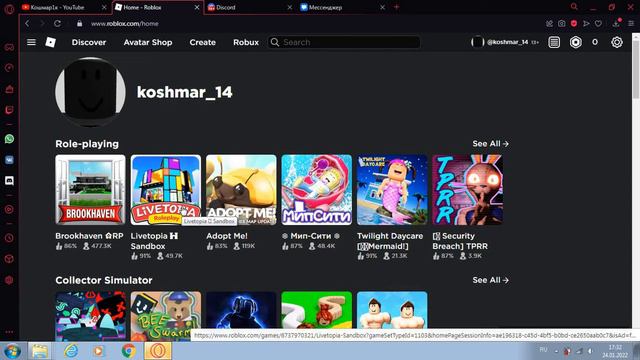The height and width of the screenshot is (360, 640).
Task: Show hidden tray icons arrow
Action: point(556,351)
